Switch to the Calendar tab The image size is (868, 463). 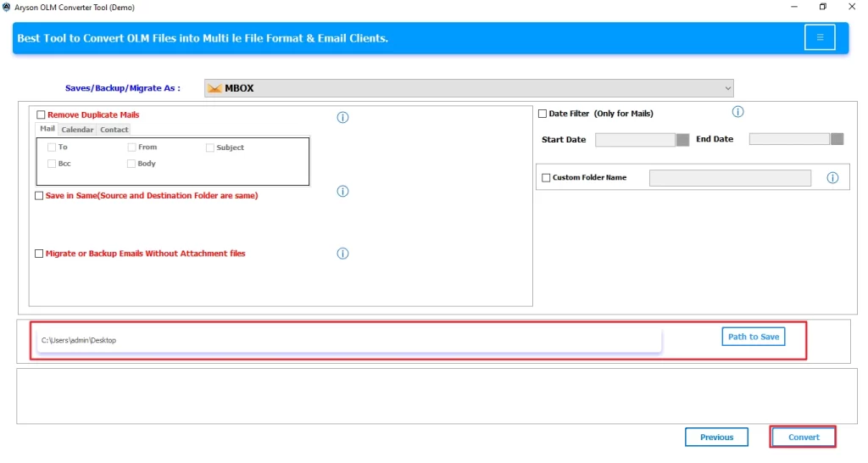77,130
